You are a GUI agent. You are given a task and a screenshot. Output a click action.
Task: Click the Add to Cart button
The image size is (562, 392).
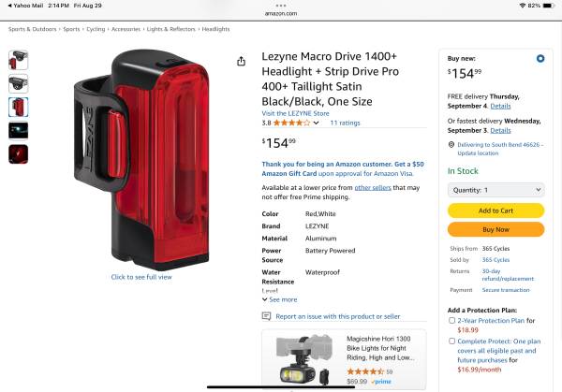496,211
